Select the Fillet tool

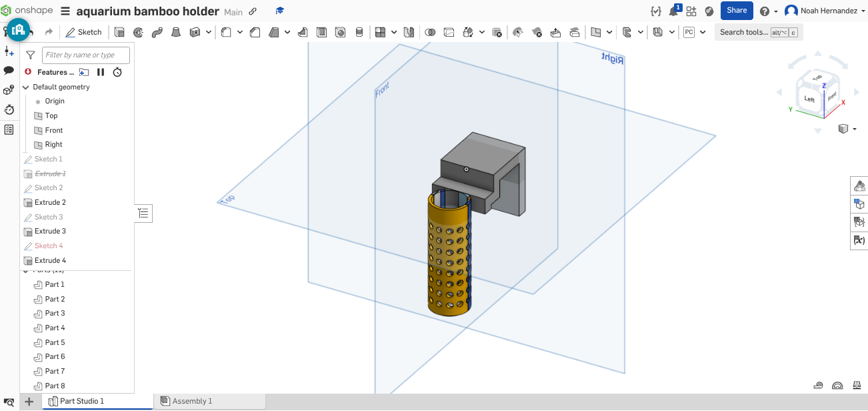click(227, 32)
